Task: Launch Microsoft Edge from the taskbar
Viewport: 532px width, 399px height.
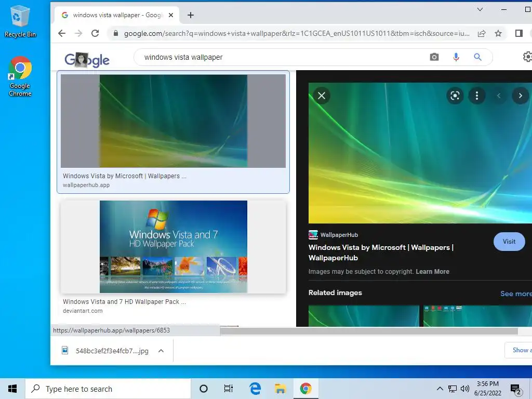Action: tap(255, 389)
